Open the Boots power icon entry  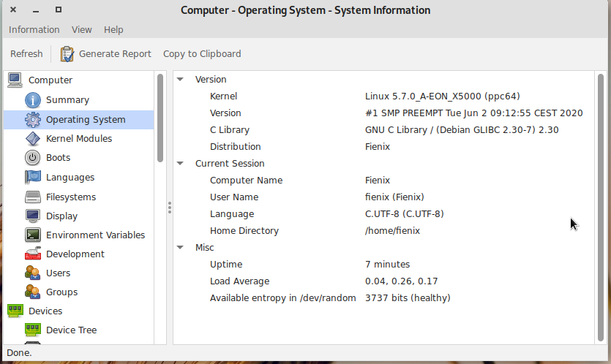32,158
